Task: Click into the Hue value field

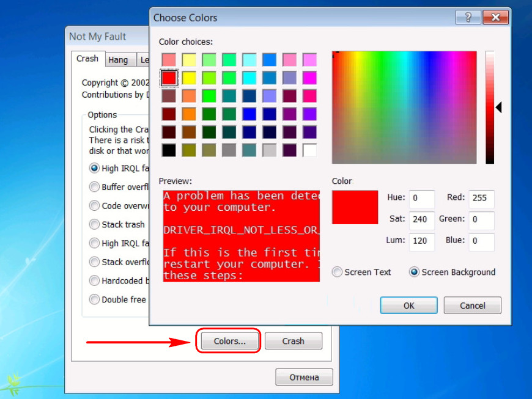Action: (x=422, y=198)
